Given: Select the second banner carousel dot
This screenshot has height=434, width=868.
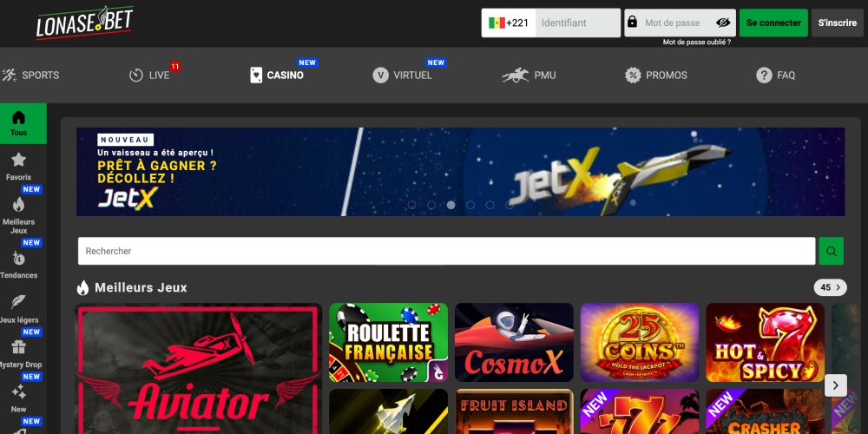Looking at the screenshot, I should (431, 205).
